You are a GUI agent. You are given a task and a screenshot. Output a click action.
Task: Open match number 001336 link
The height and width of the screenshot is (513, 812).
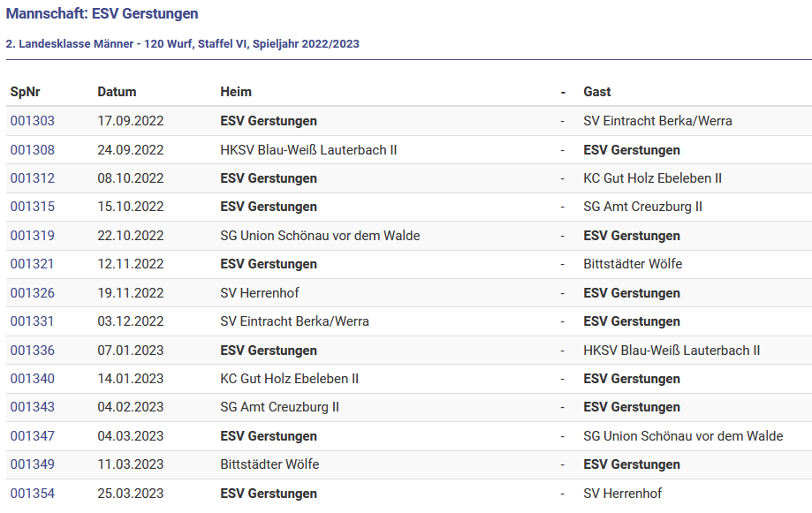32,351
